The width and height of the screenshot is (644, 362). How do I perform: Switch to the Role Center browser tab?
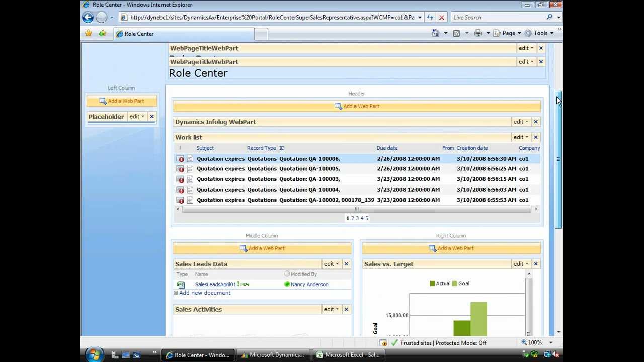pos(184,34)
